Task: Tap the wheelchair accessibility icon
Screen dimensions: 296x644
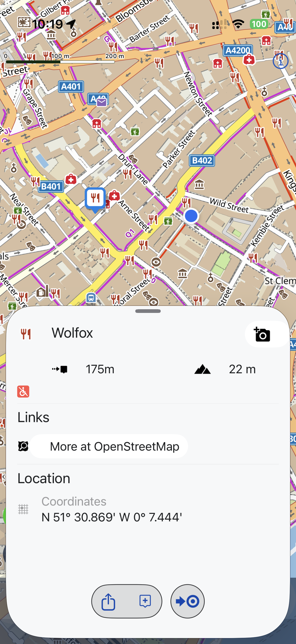Action: [23, 392]
